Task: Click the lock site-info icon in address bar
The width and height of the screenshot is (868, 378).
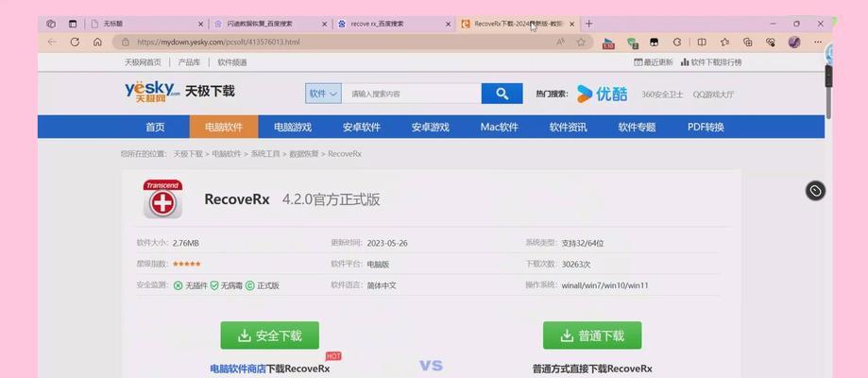Action: (x=126, y=42)
